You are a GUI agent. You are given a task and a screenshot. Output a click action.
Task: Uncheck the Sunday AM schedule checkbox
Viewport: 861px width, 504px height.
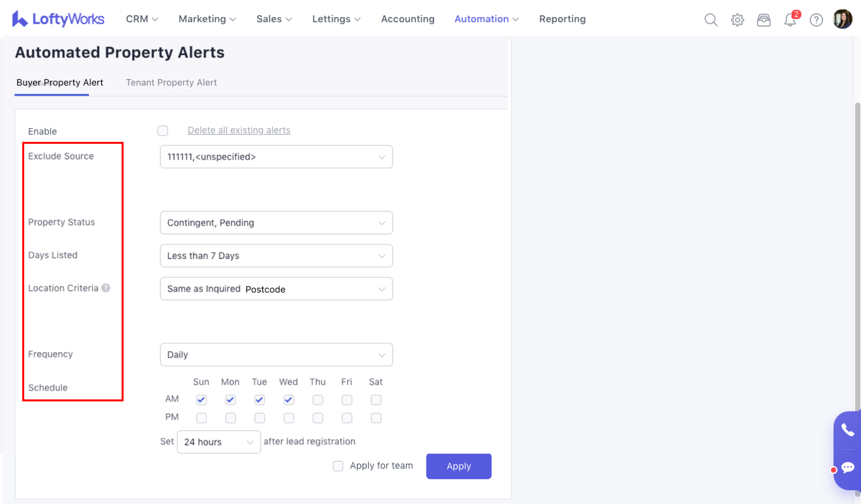(x=201, y=399)
